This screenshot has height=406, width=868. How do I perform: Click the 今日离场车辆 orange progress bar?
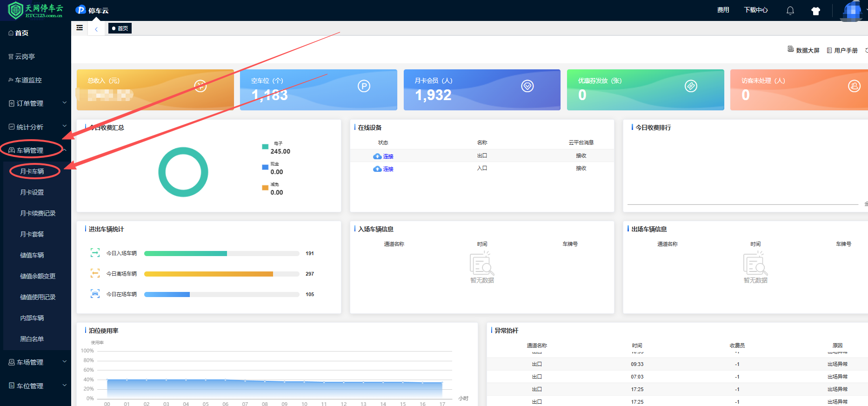click(208, 274)
